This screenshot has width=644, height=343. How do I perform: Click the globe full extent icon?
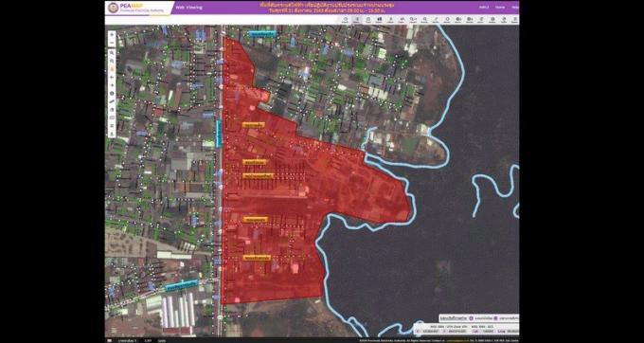(x=112, y=93)
